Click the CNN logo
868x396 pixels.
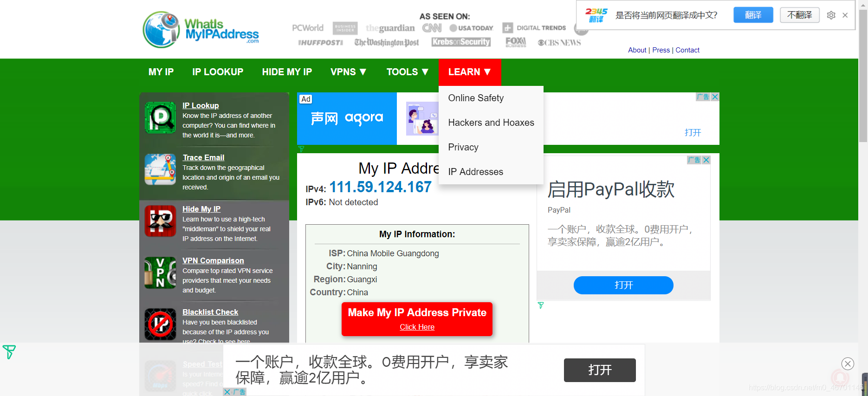click(432, 28)
